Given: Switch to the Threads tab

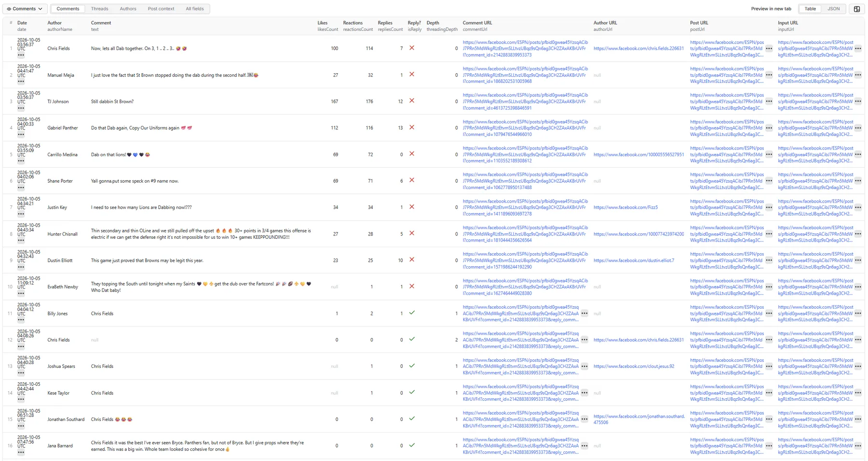Looking at the screenshot, I should [99, 9].
